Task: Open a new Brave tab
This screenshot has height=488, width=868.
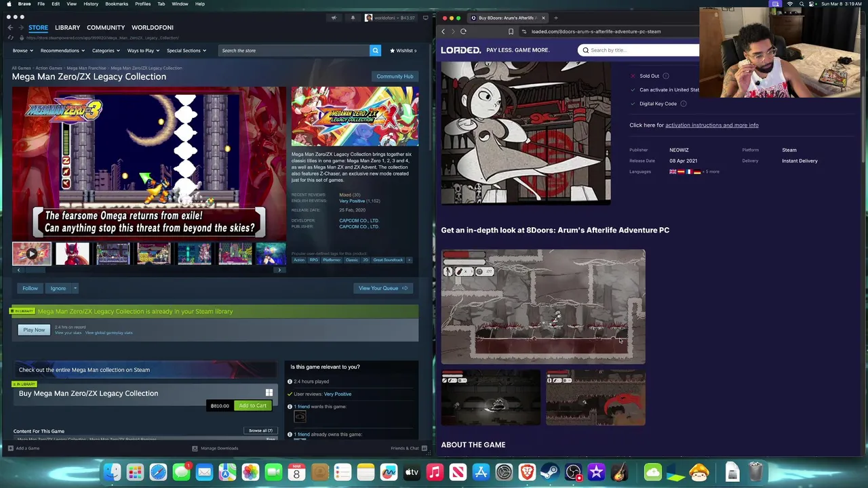Action: point(555,18)
